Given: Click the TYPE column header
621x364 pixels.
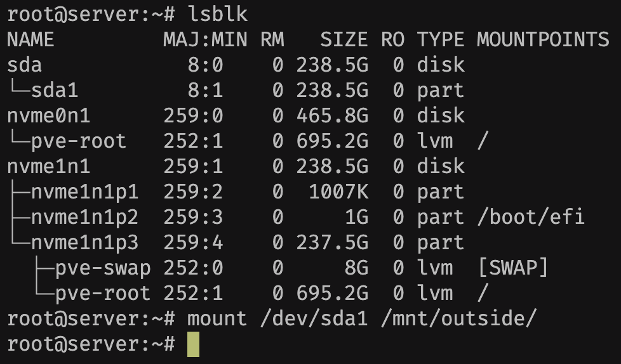Looking at the screenshot, I should pyautogui.click(x=441, y=39).
